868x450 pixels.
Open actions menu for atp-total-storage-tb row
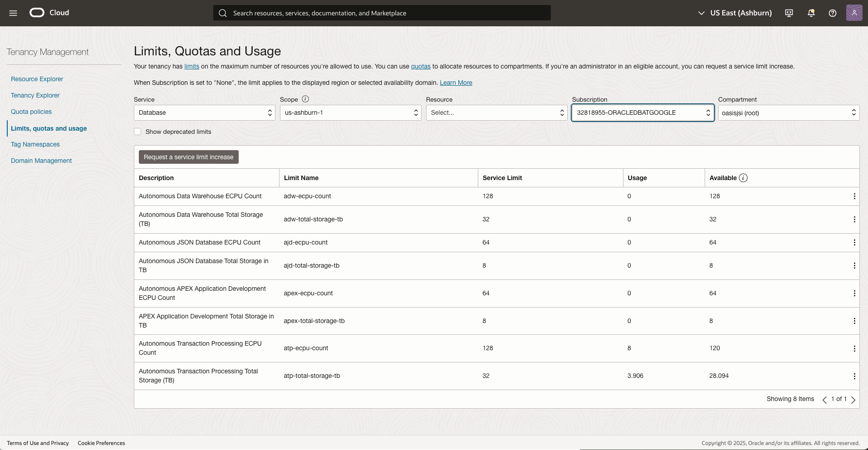point(854,376)
